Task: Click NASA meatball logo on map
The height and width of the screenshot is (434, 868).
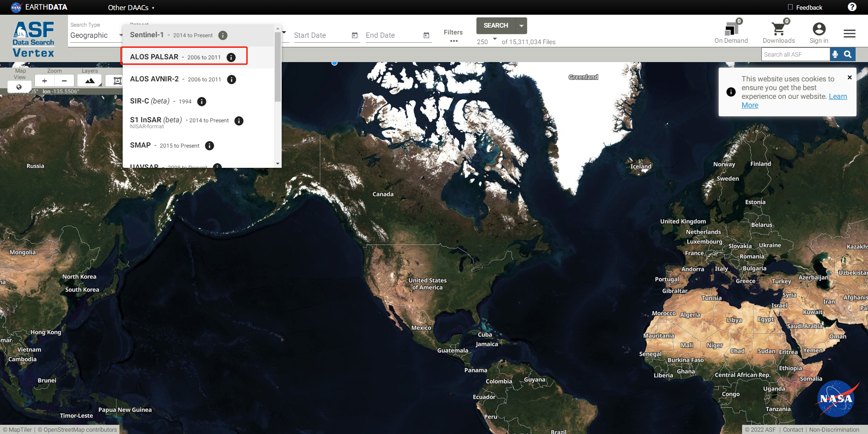Action: click(836, 399)
